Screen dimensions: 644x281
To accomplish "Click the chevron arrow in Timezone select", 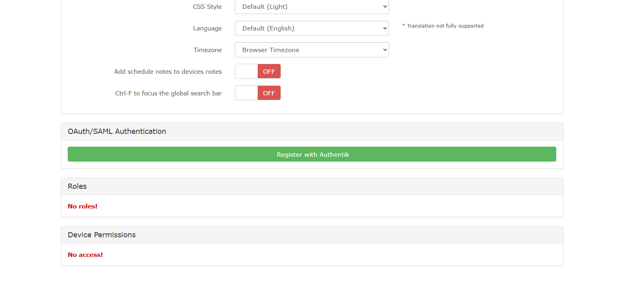I will pyautogui.click(x=385, y=50).
